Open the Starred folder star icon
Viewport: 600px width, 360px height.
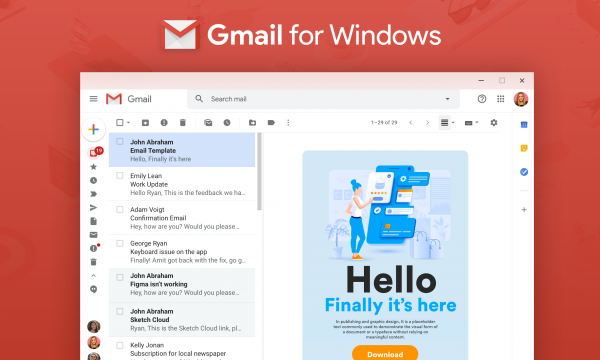point(93,167)
